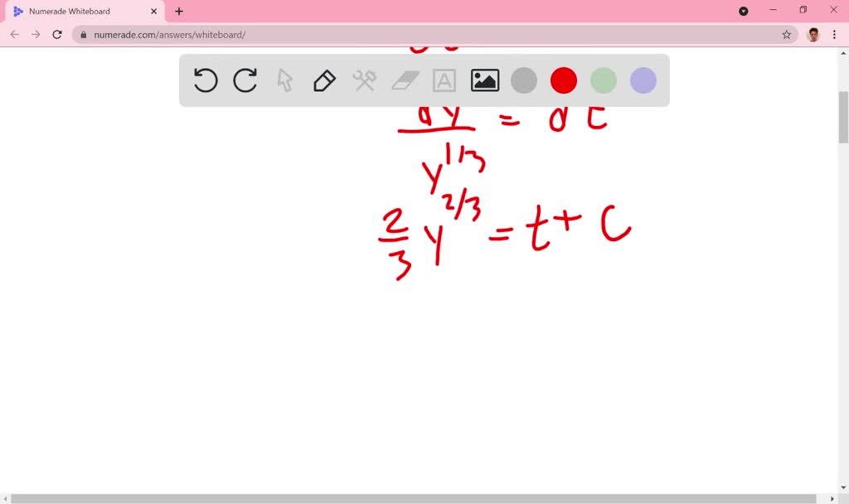Redo the last whiteboard action
The width and height of the screenshot is (849, 504).
click(x=245, y=80)
